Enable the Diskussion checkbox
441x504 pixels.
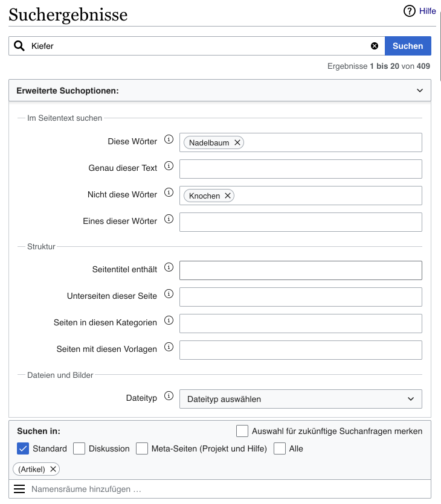click(x=79, y=448)
